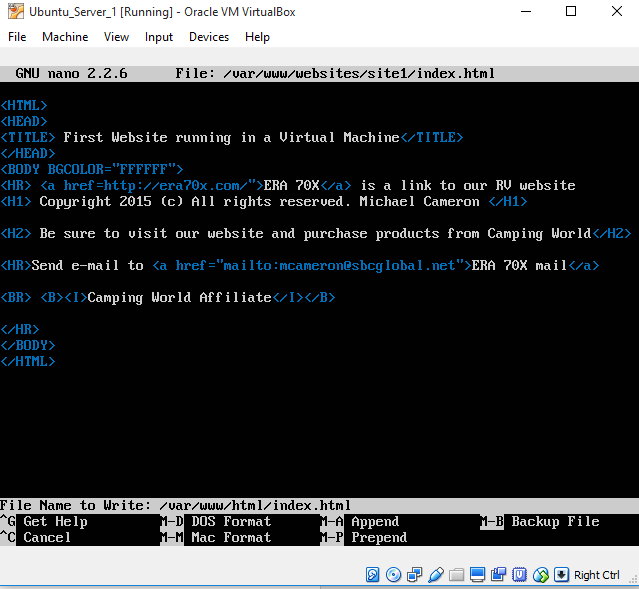
Task: Click the opening <HTML> tag line
Action: 24,105
